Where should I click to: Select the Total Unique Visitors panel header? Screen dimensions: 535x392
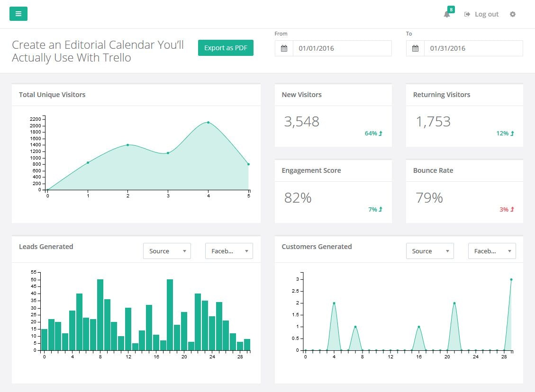52,95
